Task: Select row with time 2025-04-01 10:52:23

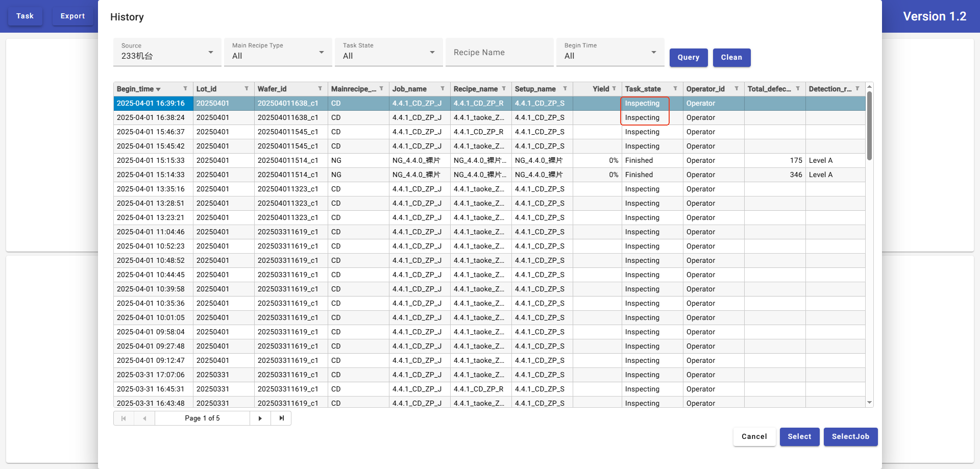Action: [489, 246]
